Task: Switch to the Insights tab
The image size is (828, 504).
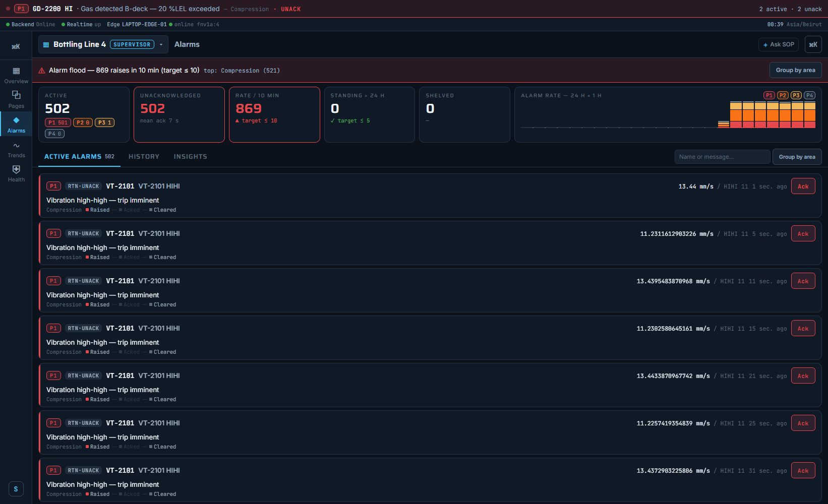Action: (x=190, y=157)
